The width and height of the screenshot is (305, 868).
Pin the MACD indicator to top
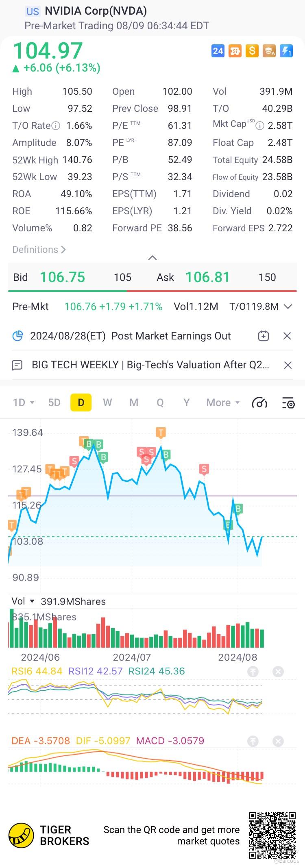pyautogui.click(x=253, y=741)
